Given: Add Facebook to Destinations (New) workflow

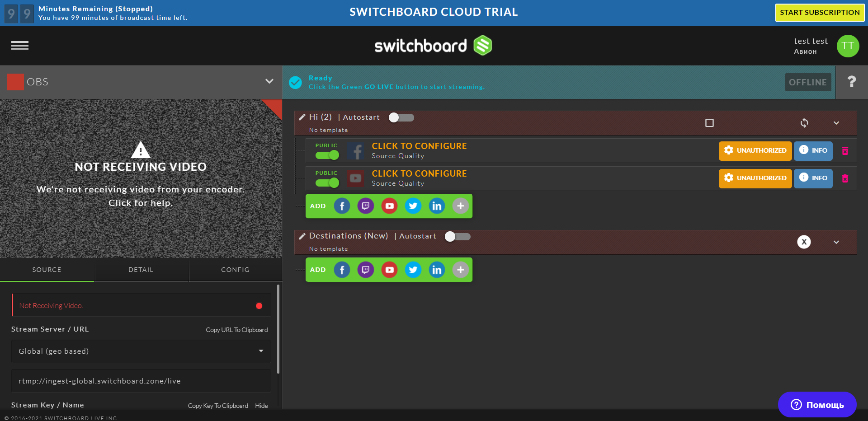Looking at the screenshot, I should click(x=342, y=270).
